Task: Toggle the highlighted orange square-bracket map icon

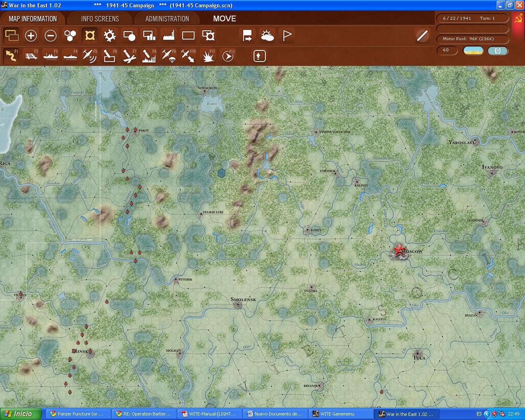Action: (x=90, y=36)
